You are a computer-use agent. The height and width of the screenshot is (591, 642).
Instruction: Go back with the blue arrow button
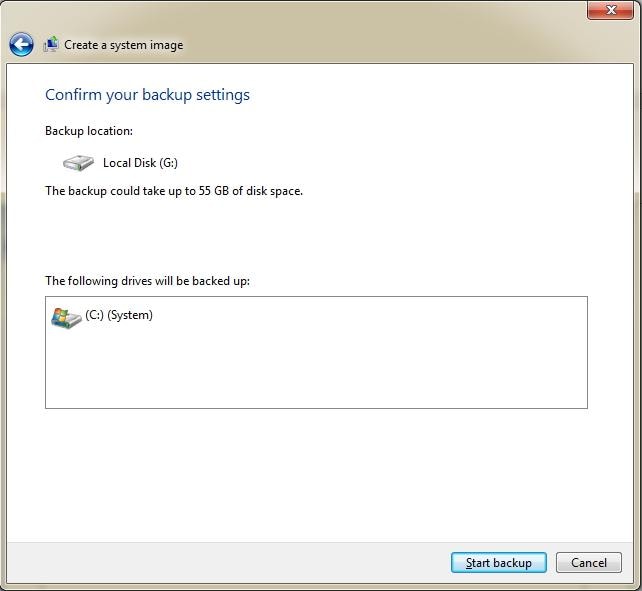pyautogui.click(x=21, y=44)
